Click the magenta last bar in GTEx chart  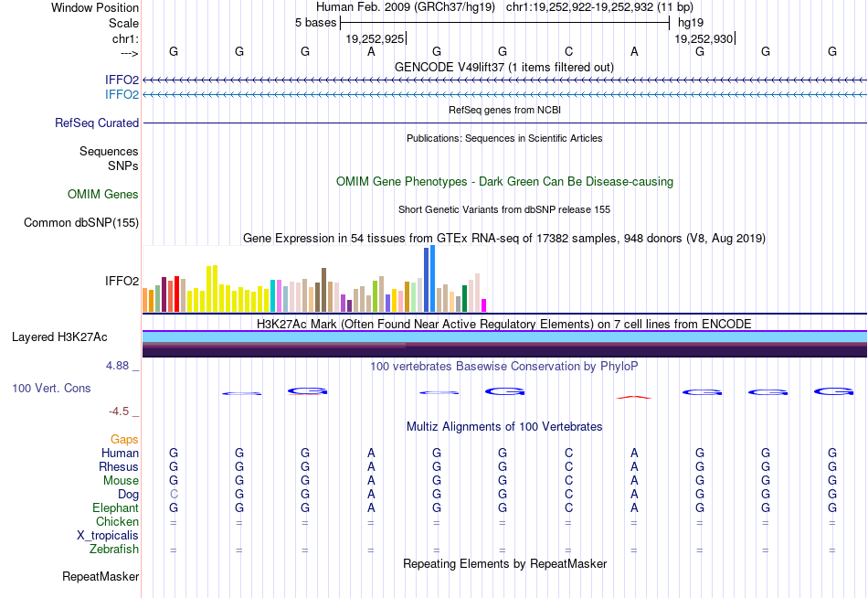tap(484, 306)
